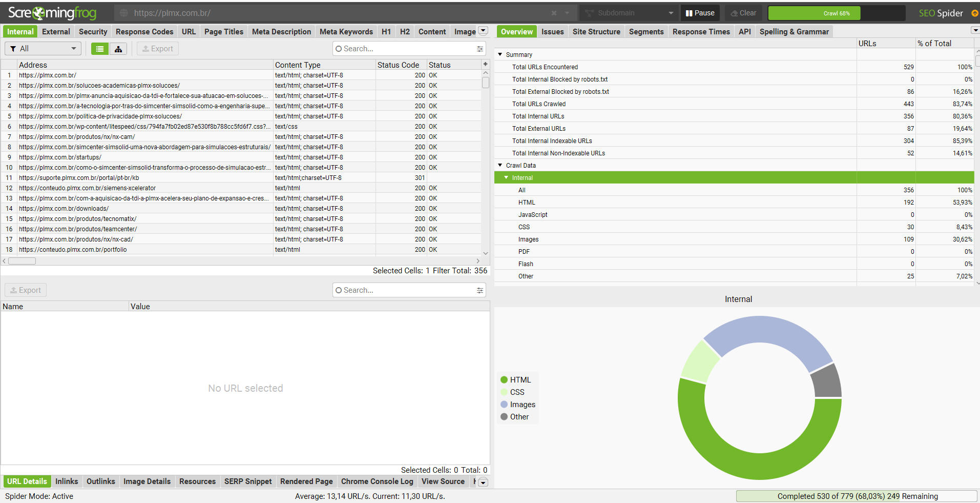Add a column with the plus icon

coord(485,64)
